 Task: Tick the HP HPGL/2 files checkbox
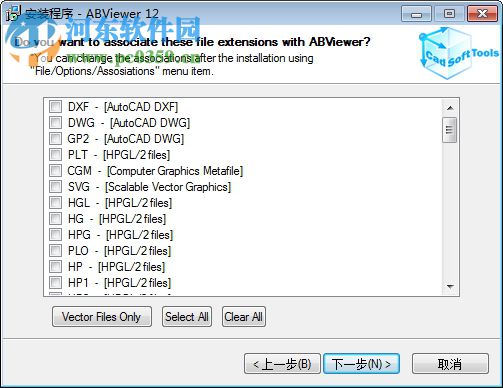coord(55,267)
